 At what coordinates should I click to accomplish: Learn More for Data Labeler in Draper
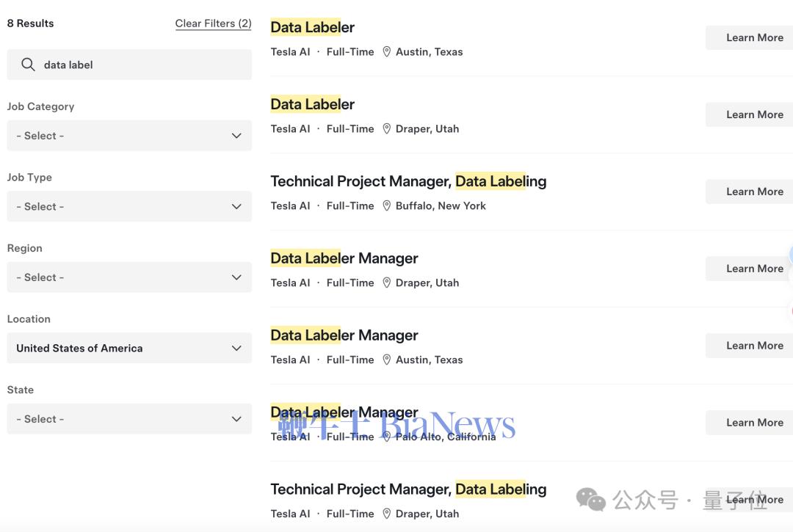point(750,114)
